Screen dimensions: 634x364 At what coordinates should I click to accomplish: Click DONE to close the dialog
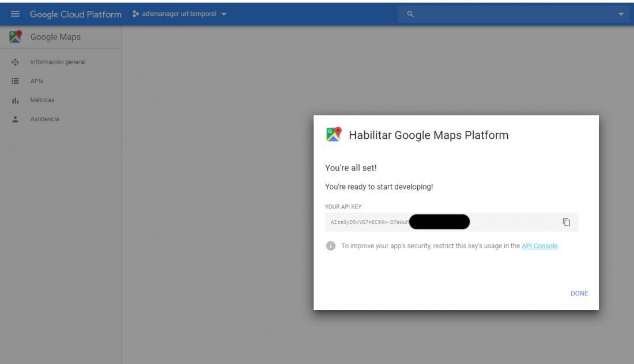click(x=579, y=293)
